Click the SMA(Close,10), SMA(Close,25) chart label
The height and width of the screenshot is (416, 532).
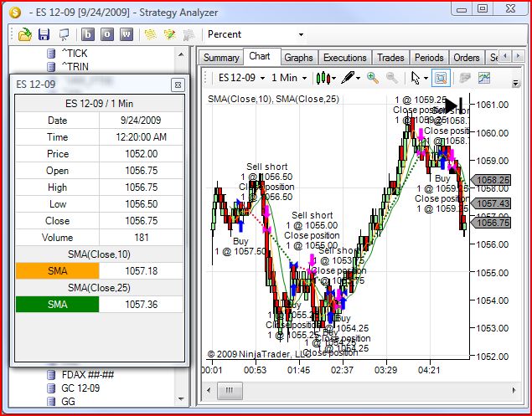tap(273, 99)
